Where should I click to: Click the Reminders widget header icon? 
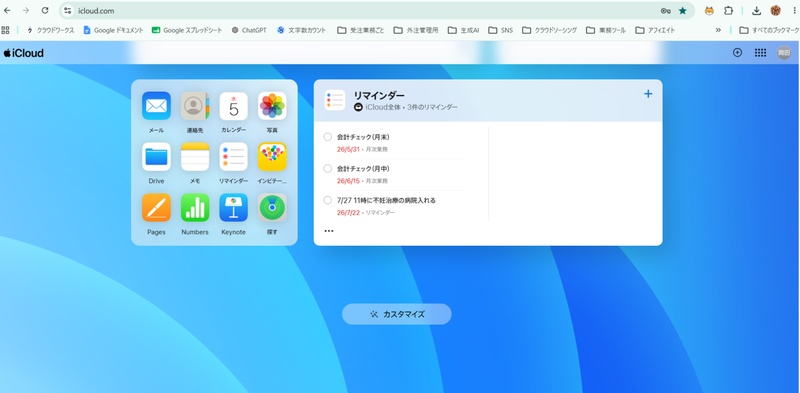335,100
